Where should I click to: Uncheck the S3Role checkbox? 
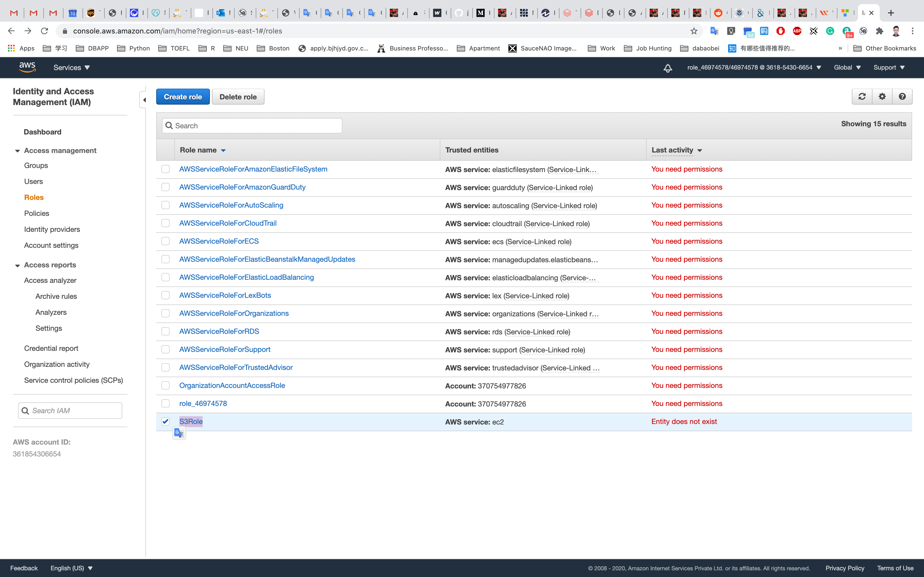(x=165, y=421)
